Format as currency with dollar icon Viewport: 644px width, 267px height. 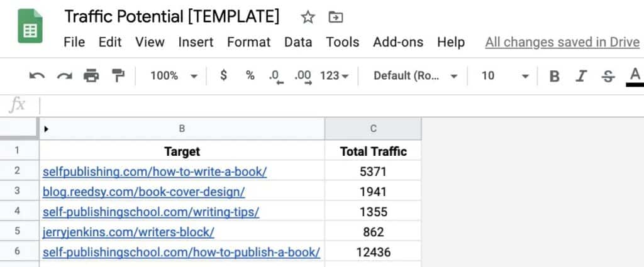[x=223, y=75]
